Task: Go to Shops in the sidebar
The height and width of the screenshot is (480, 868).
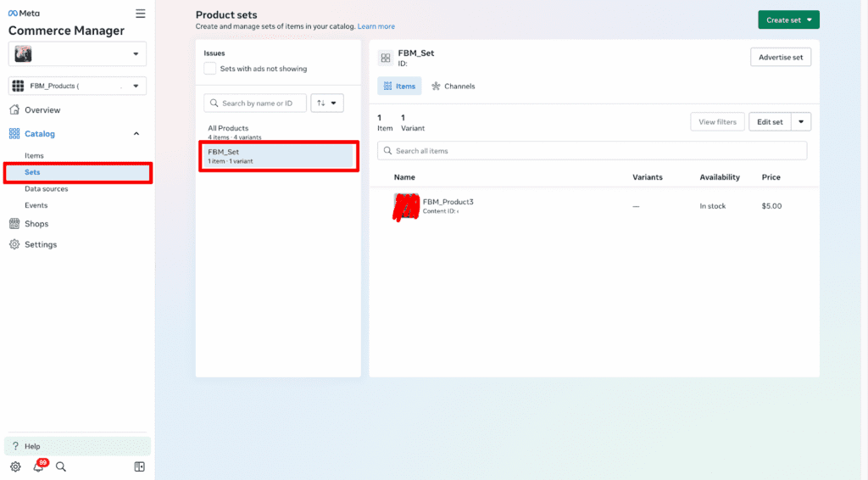Action: click(x=36, y=224)
